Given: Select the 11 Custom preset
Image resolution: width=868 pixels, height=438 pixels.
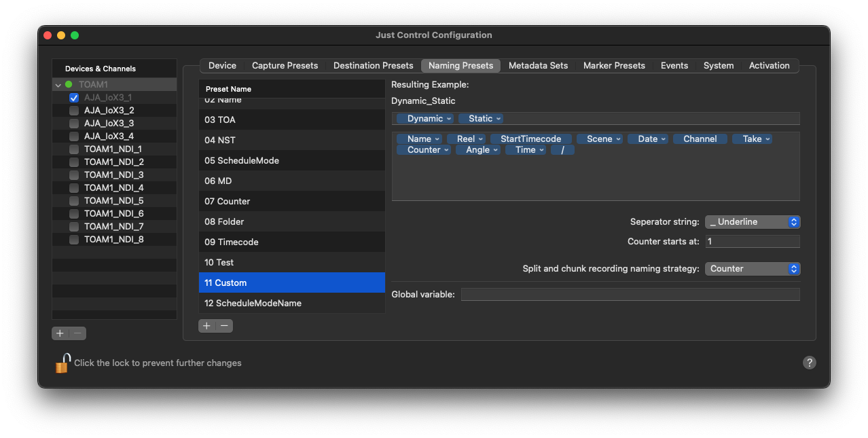Looking at the screenshot, I should (292, 282).
